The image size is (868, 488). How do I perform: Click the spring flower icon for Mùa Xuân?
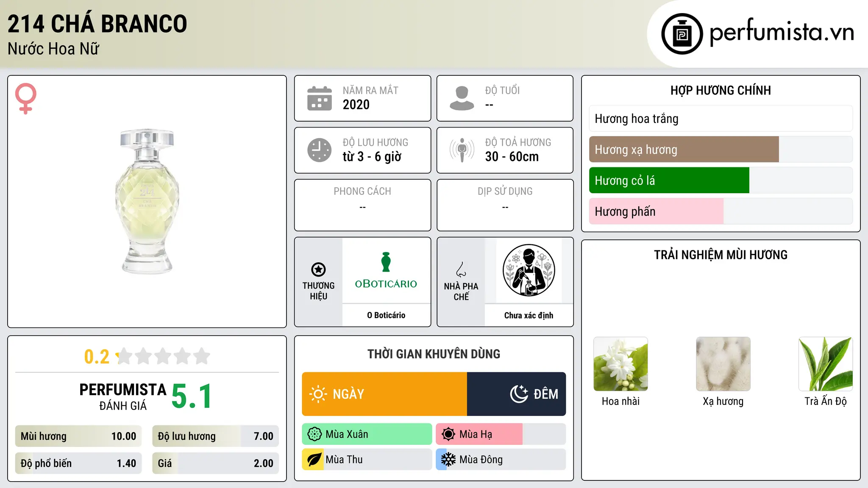pos(314,434)
